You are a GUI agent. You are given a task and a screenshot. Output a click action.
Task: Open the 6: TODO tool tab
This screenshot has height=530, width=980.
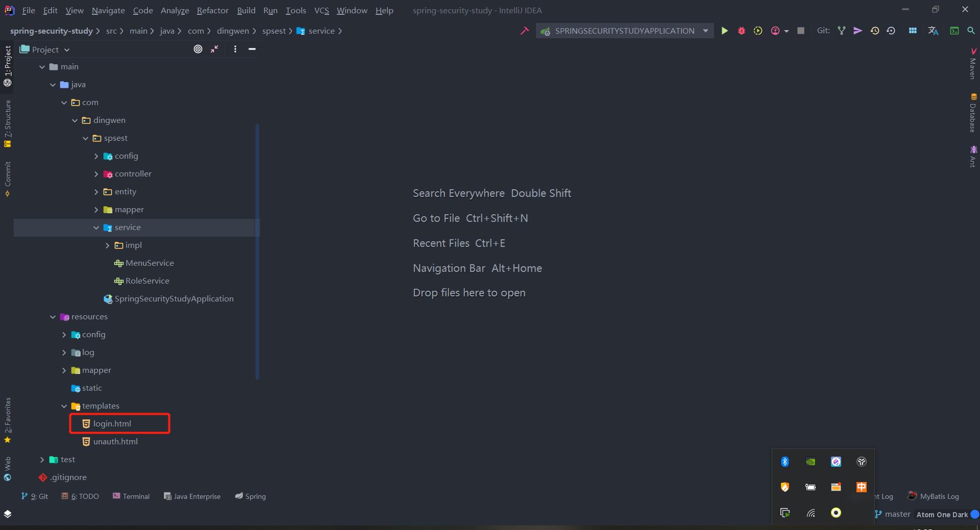(80, 496)
